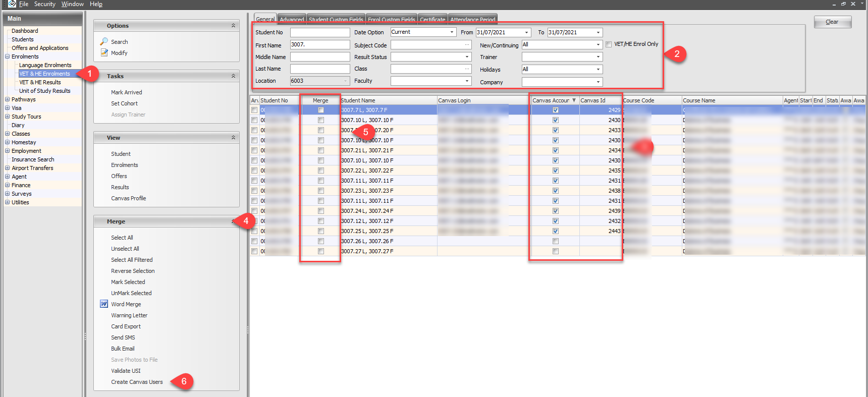Click the Canvas Account column sort arrow
Image resolution: width=868 pixels, height=397 pixels.
point(574,100)
